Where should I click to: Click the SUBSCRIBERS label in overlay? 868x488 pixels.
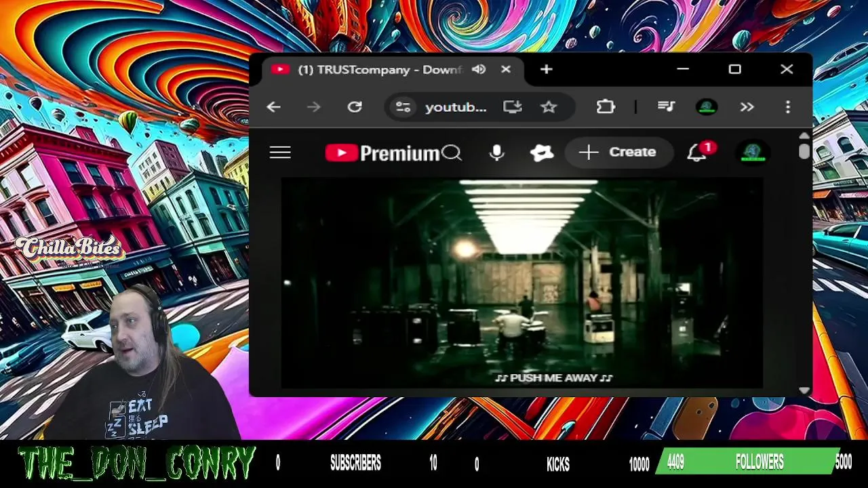point(355,464)
